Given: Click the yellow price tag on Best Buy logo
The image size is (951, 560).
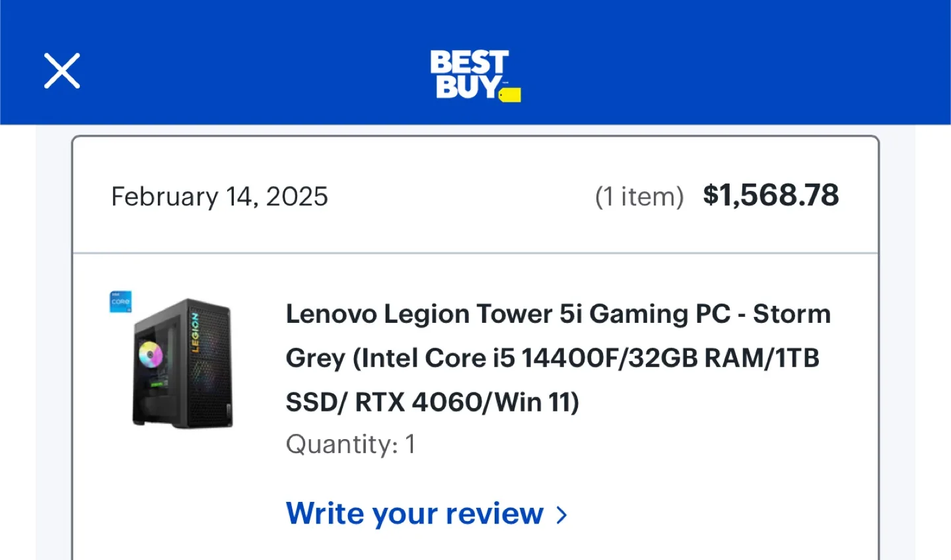Looking at the screenshot, I should 510,94.
